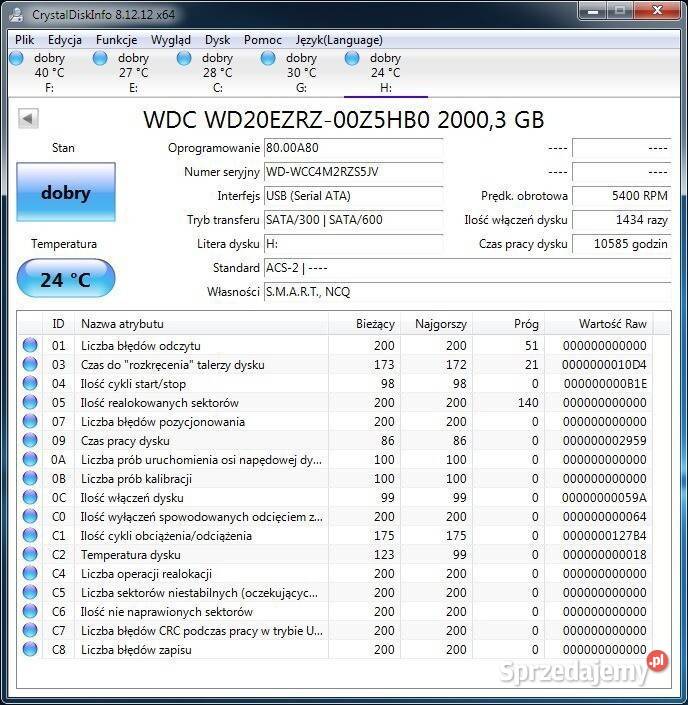Click status orb for attribute C8
The image size is (688, 705).
point(30,649)
